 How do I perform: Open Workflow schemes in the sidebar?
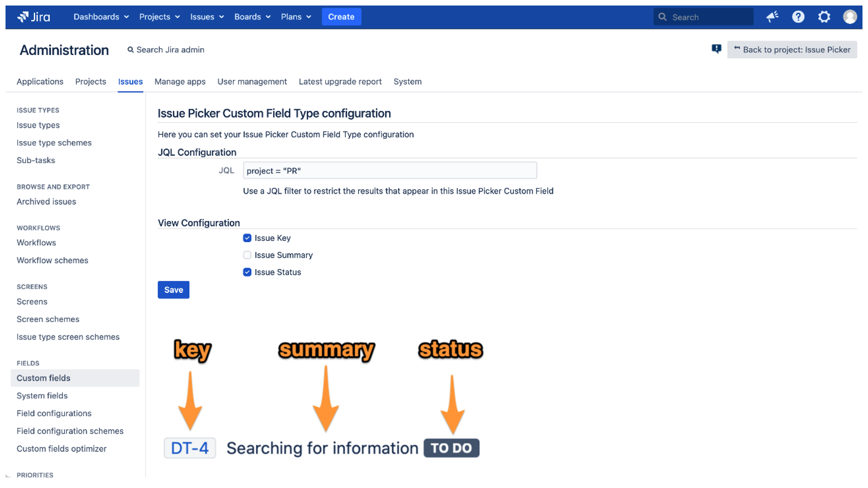52,261
